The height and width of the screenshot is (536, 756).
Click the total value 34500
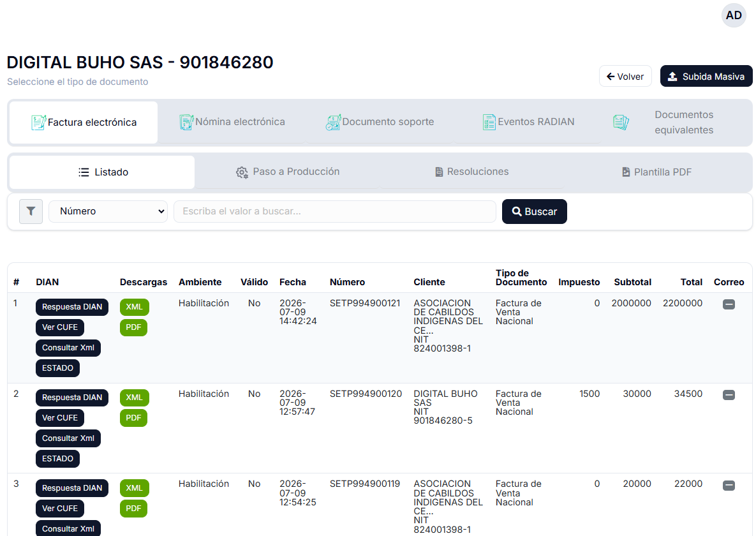(x=688, y=394)
